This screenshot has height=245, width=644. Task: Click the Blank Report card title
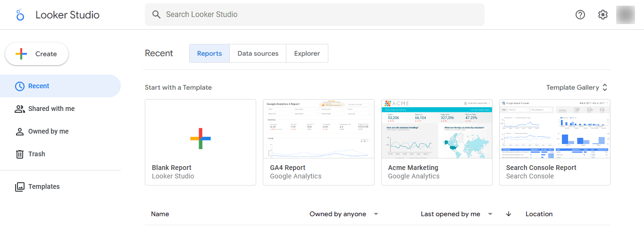(x=172, y=168)
